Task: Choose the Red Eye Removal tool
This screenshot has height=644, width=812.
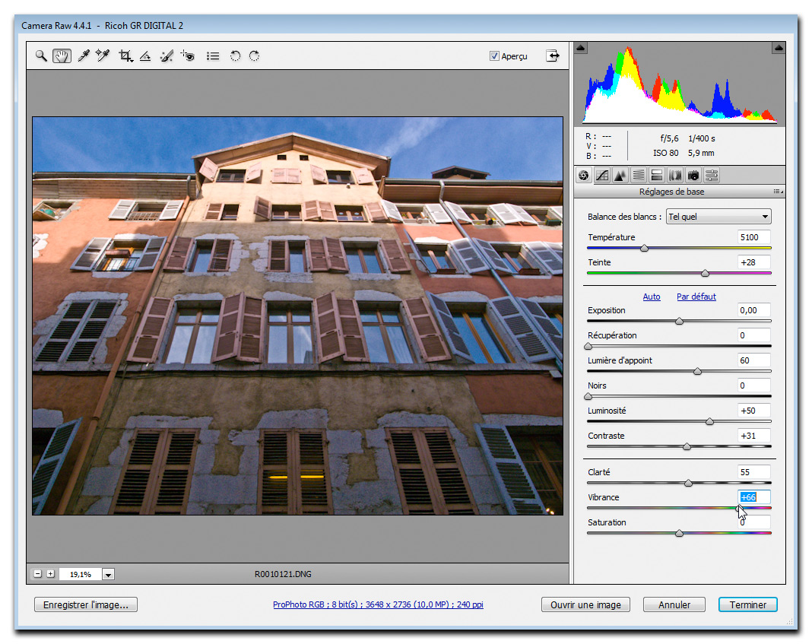Action: [188, 56]
